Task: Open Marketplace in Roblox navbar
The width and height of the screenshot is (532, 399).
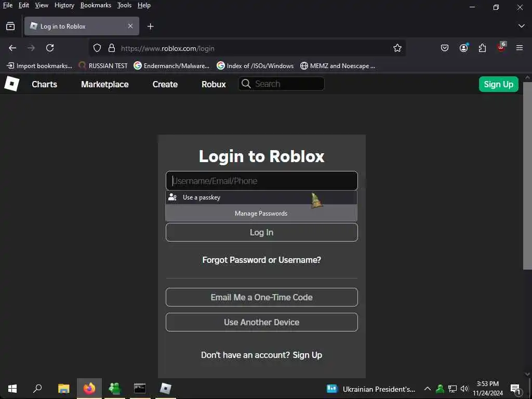Action: click(105, 84)
